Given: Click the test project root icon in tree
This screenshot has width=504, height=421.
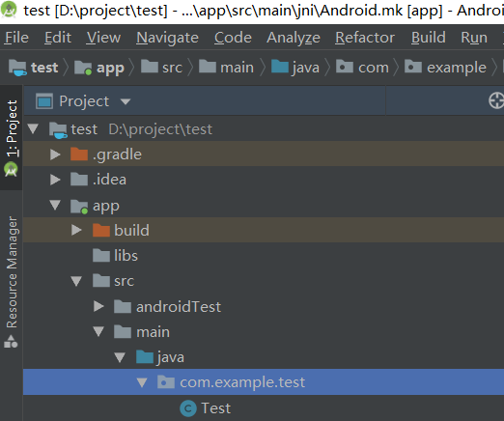Looking at the screenshot, I should pos(58,130).
